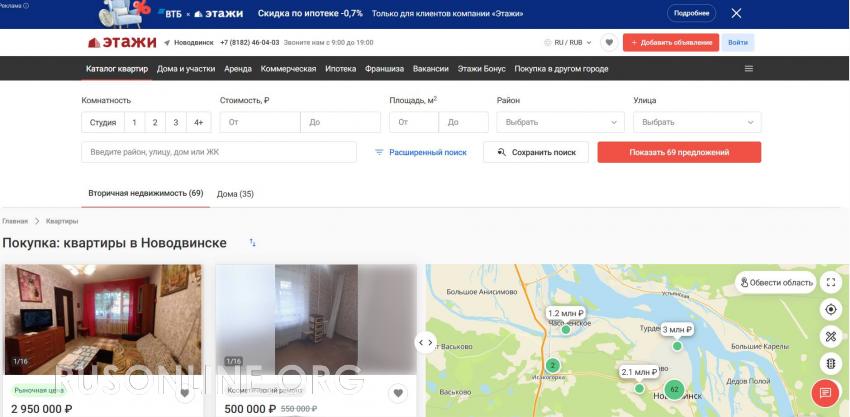Open the Ипотека menu item
The height and width of the screenshot is (417, 850).
pyautogui.click(x=340, y=69)
